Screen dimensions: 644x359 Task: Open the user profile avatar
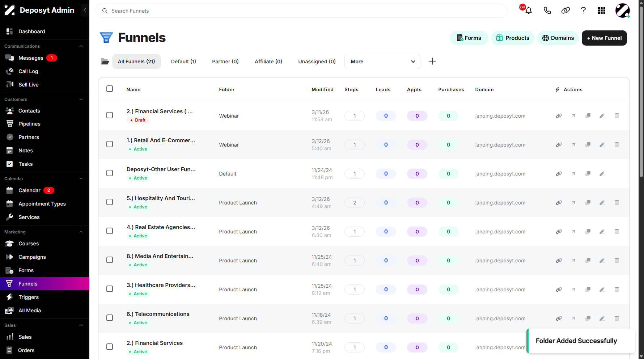tap(623, 10)
